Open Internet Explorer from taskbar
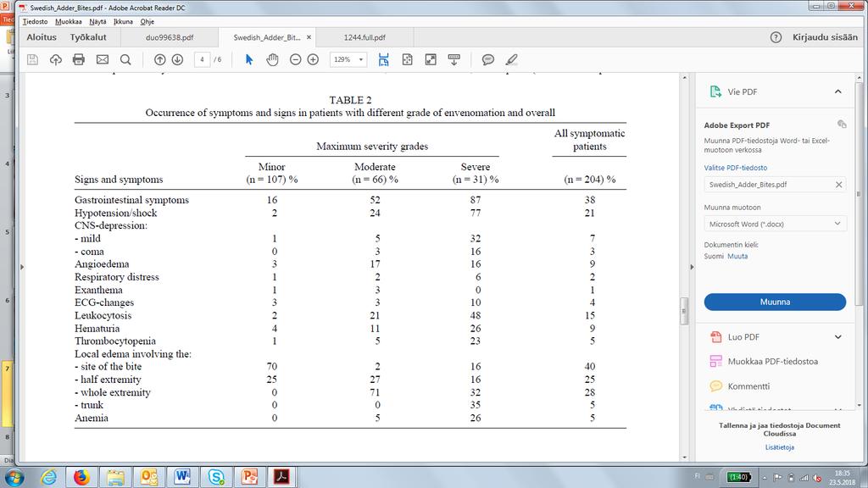The image size is (868, 488). [x=48, y=476]
